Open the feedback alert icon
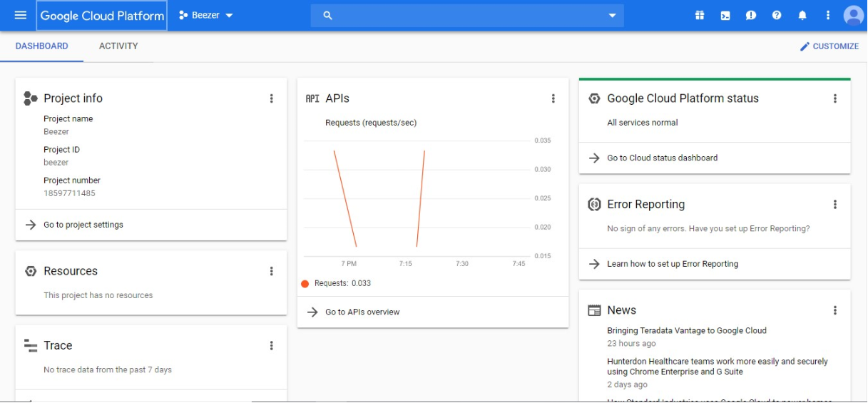The height and width of the screenshot is (403, 868). pyautogui.click(x=751, y=16)
